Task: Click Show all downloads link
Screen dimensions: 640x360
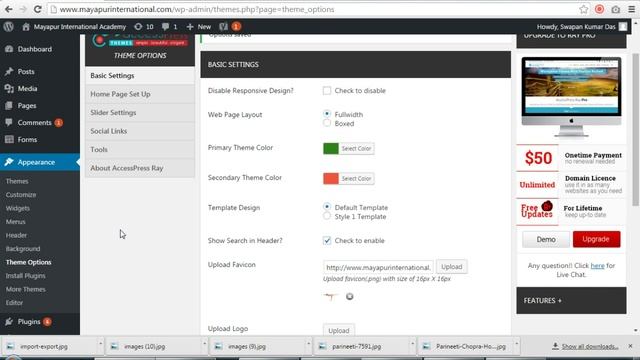Action: pos(590,347)
